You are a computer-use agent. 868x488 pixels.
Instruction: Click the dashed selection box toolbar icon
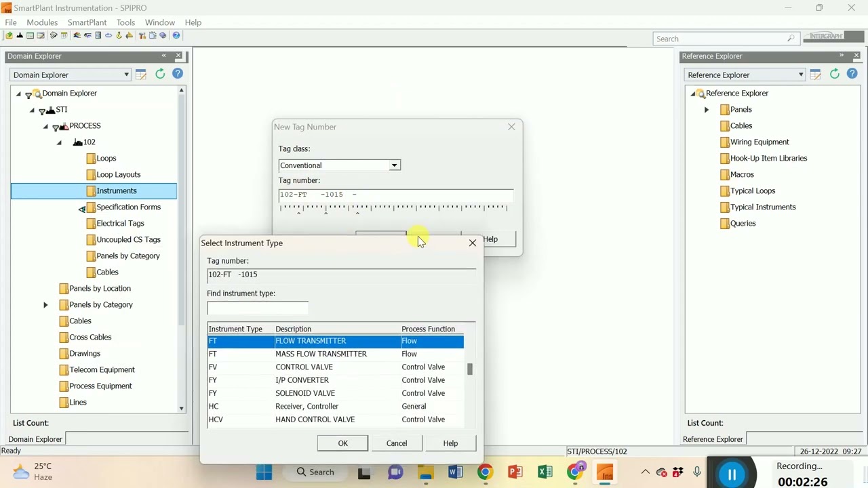point(153,35)
